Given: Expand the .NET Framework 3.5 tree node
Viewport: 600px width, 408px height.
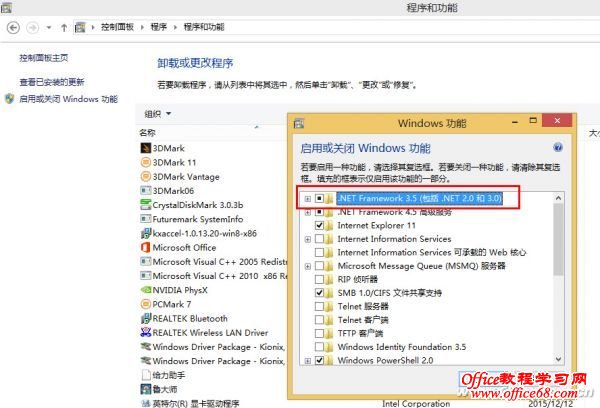Looking at the screenshot, I should pos(308,199).
